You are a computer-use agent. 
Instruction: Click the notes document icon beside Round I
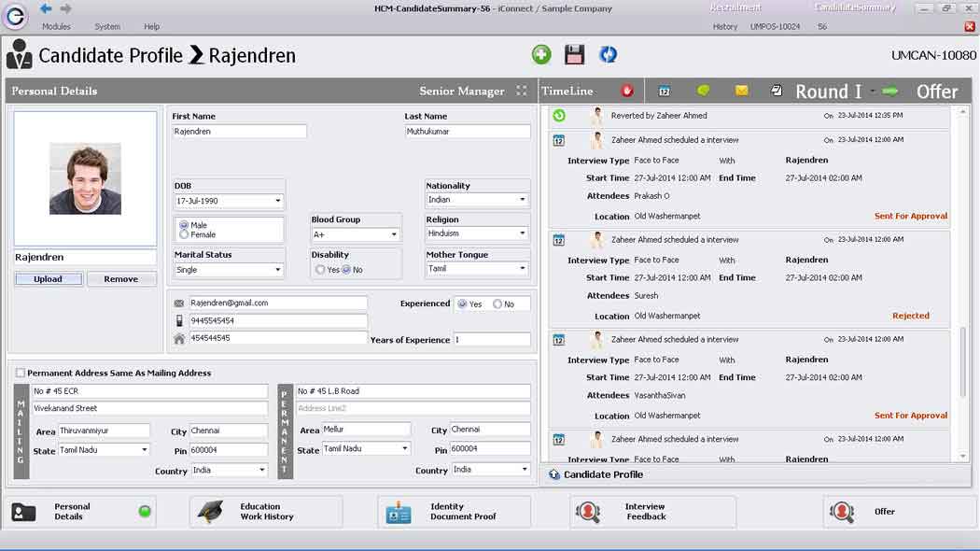[x=777, y=91]
